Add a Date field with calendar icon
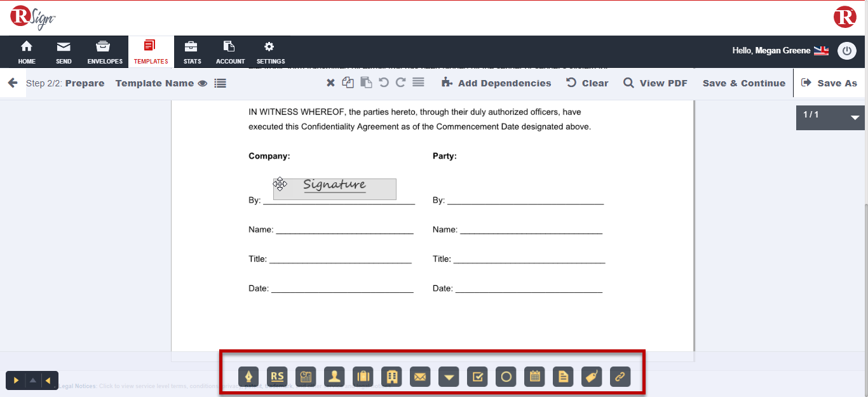 pyautogui.click(x=534, y=376)
